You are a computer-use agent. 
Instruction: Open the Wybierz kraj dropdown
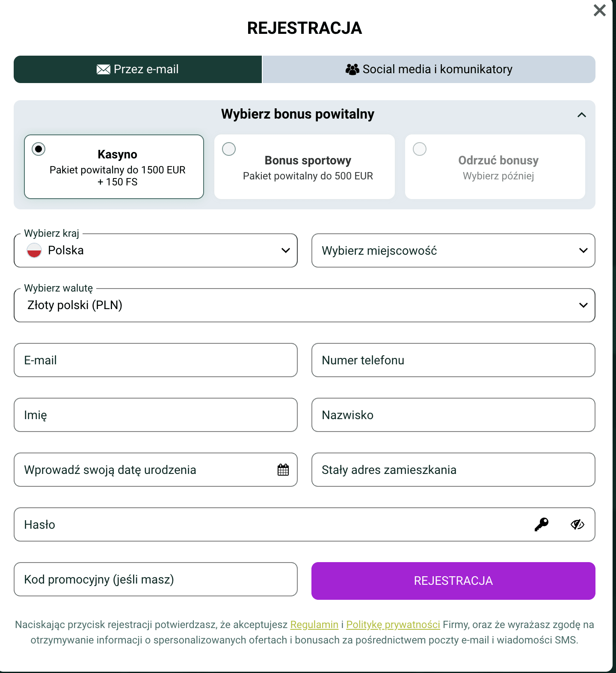click(x=156, y=250)
